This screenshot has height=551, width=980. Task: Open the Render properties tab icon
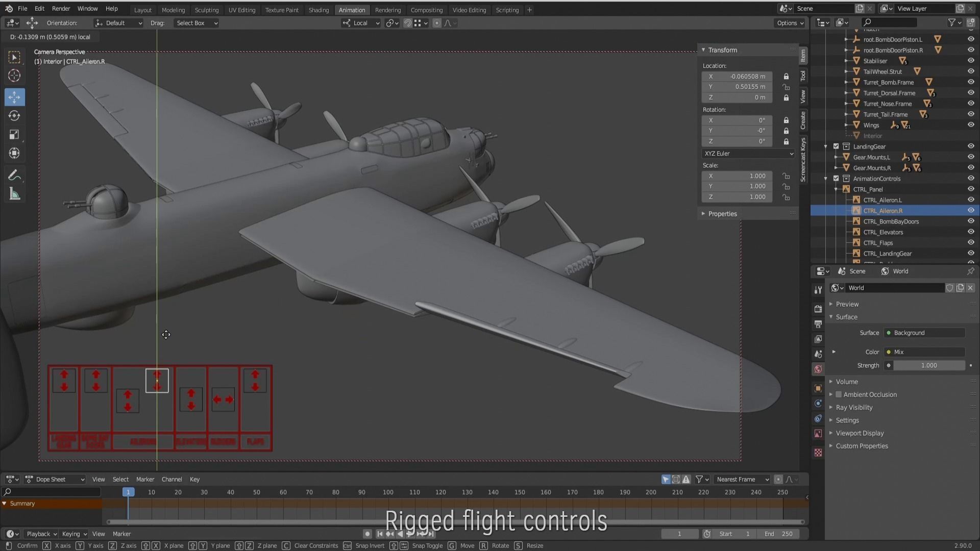[818, 309]
